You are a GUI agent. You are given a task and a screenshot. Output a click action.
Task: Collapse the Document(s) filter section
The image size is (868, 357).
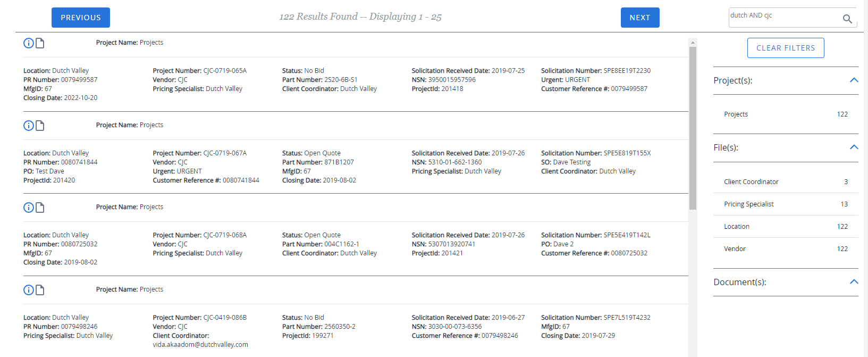[x=854, y=282]
